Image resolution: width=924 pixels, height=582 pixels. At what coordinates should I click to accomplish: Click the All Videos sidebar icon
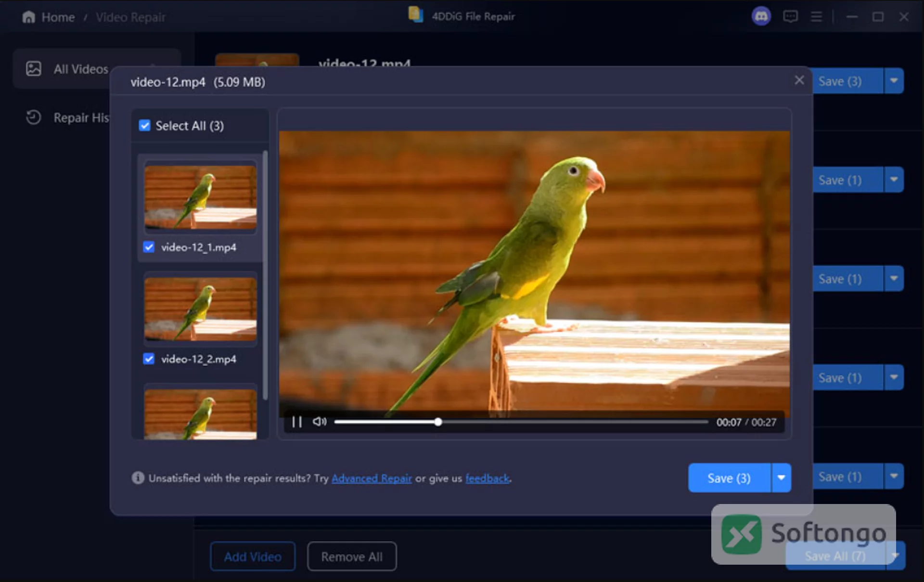(34, 69)
